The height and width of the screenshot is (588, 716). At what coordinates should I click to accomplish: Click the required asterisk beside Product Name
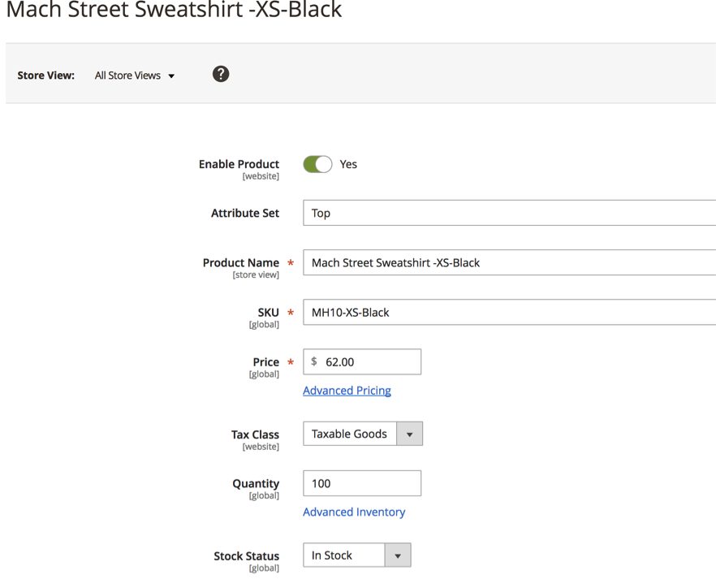tap(290, 263)
